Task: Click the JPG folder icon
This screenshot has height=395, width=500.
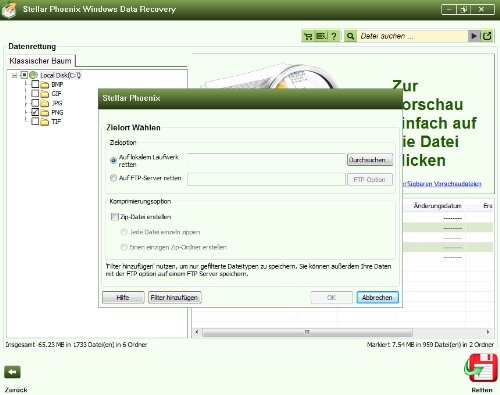Action: (x=45, y=103)
